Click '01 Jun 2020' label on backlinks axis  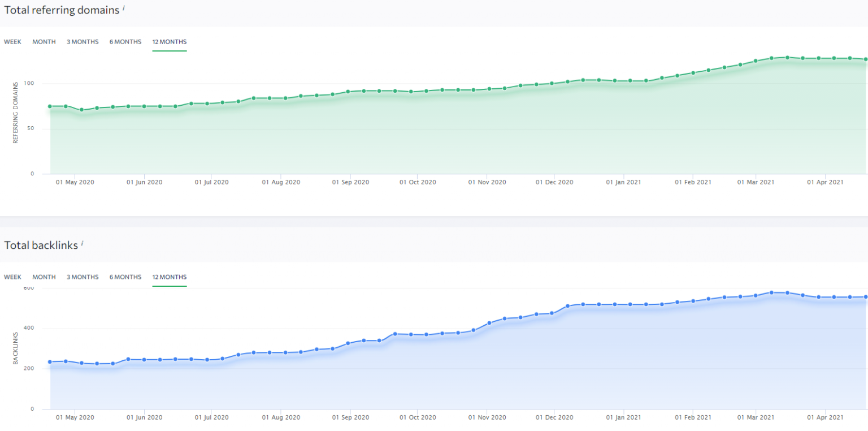coord(144,417)
